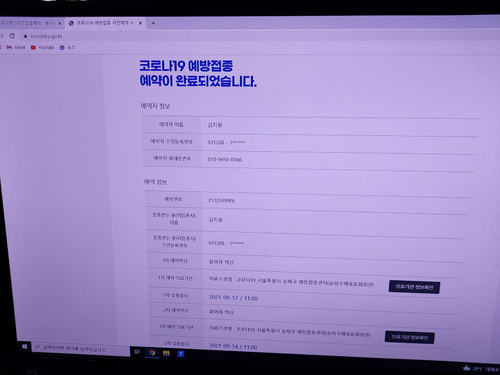Close the active 코로나19 예방접종 tab
This screenshot has height=375, width=500.
[140, 23]
